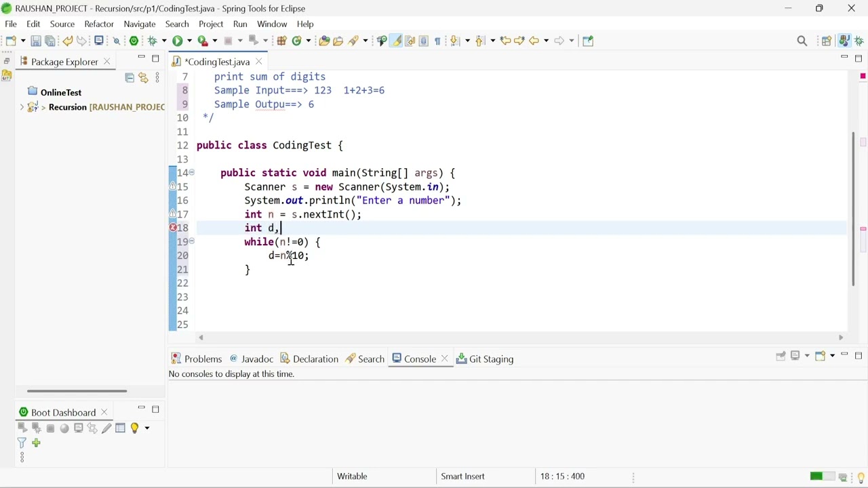Click the Search flashlight toolbar icon

(353, 41)
